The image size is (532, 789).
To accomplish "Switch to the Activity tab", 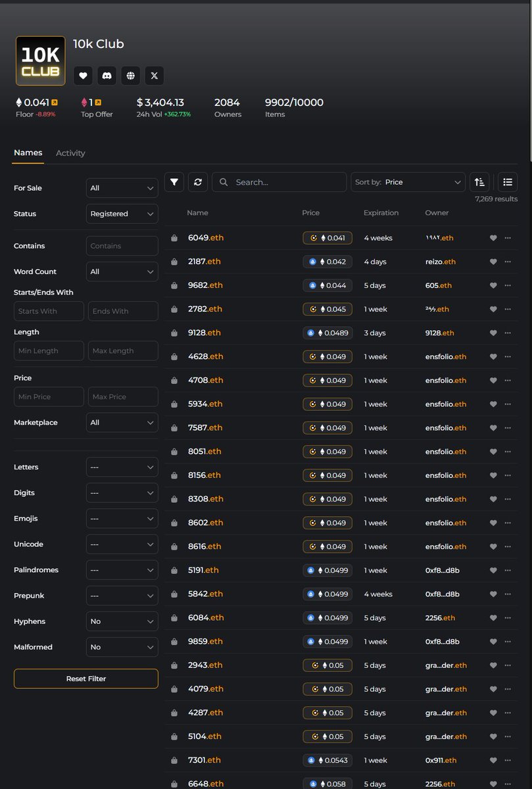I will click(70, 153).
